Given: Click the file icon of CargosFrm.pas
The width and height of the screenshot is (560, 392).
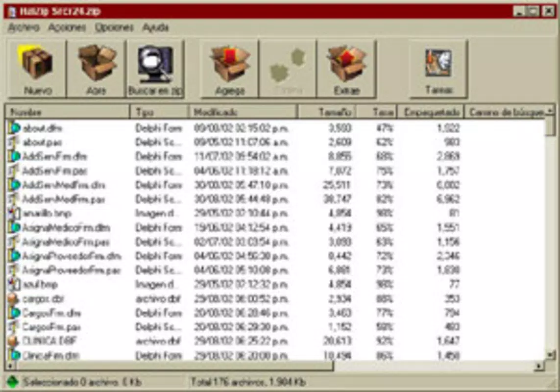Looking at the screenshot, I should click(x=14, y=327).
